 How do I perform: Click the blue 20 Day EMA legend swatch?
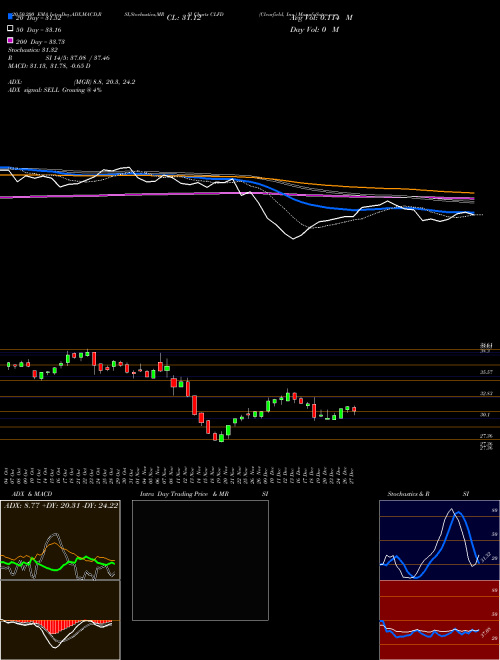click(10, 17)
